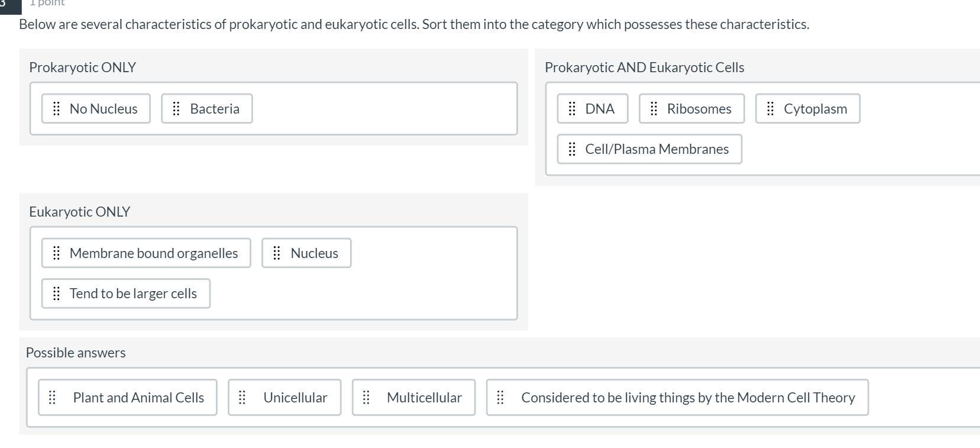
Task: Click the Tend to be larger cells chip
Action: point(133,294)
